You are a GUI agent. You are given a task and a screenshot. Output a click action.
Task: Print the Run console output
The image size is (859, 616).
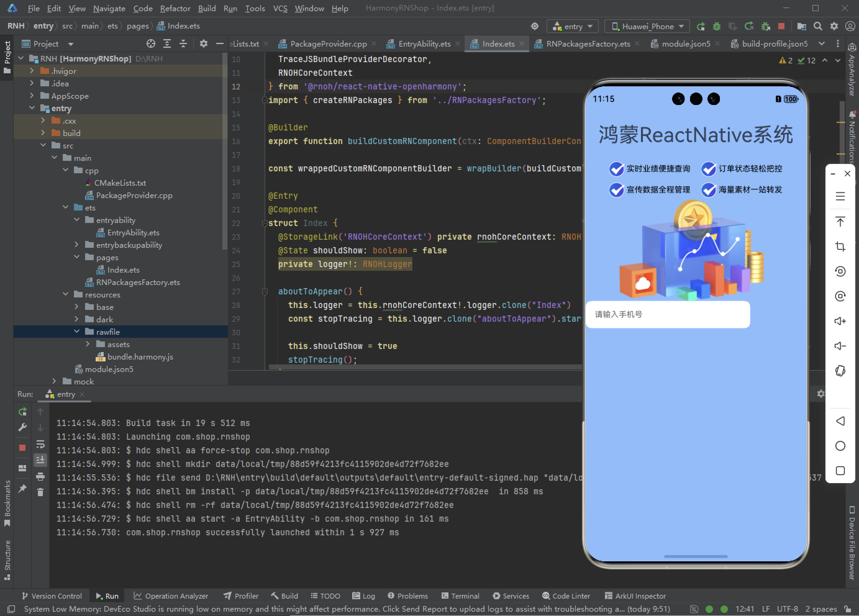tap(40, 476)
